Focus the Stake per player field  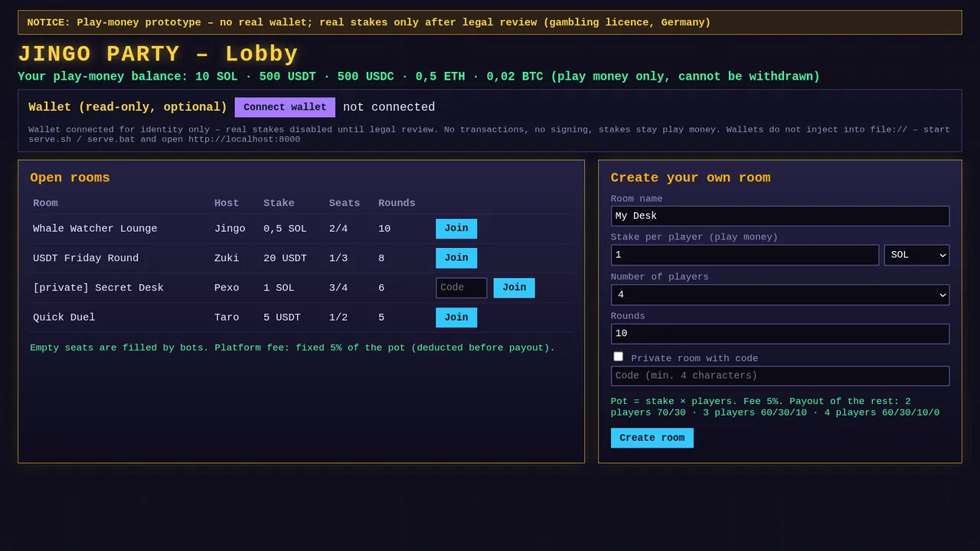tap(745, 255)
